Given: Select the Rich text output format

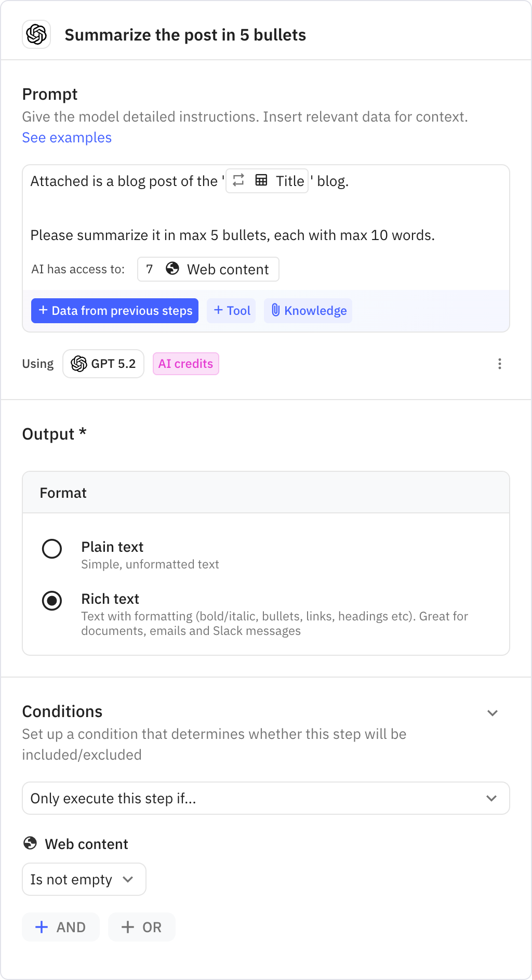Looking at the screenshot, I should click(52, 601).
